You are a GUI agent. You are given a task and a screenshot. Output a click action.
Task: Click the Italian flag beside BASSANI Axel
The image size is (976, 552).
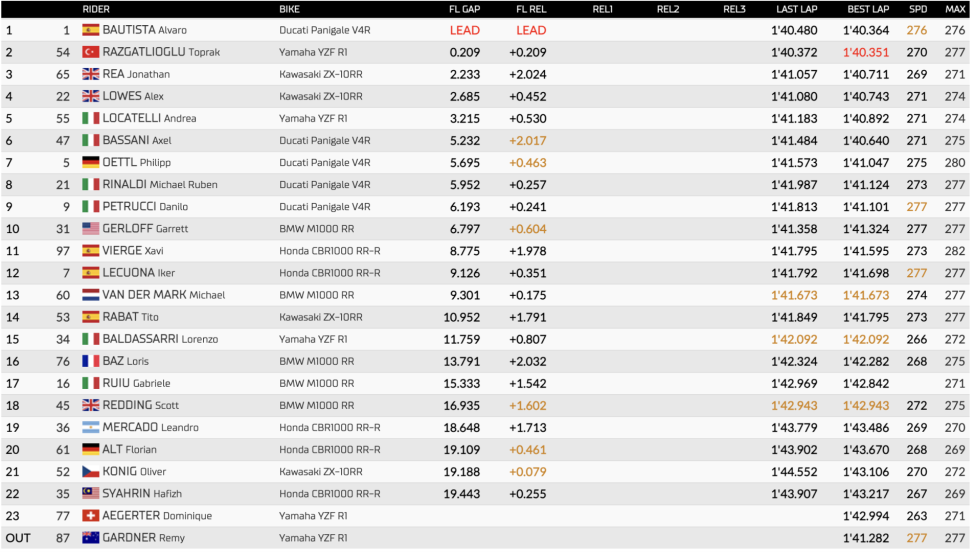point(91,141)
